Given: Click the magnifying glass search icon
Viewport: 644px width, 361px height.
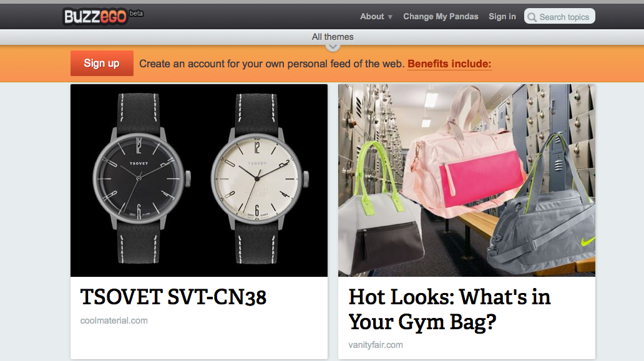Looking at the screenshot, I should pyautogui.click(x=532, y=17).
